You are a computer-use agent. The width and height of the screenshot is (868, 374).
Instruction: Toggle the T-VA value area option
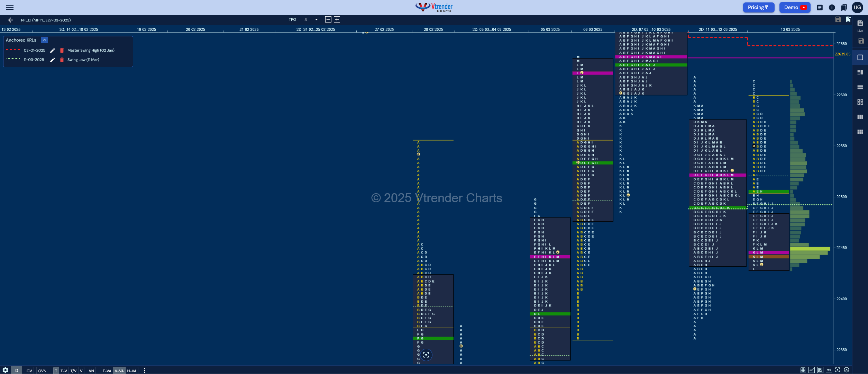[x=107, y=371]
